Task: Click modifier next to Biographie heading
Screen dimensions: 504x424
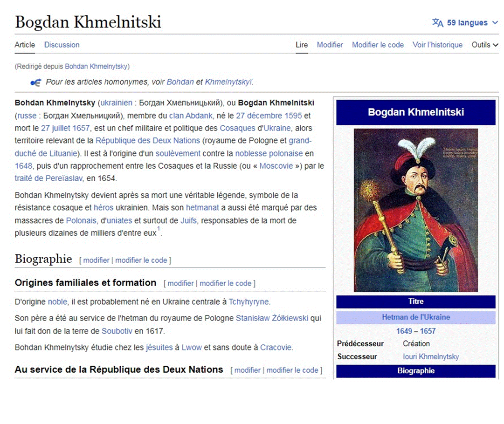Action: [96, 260]
